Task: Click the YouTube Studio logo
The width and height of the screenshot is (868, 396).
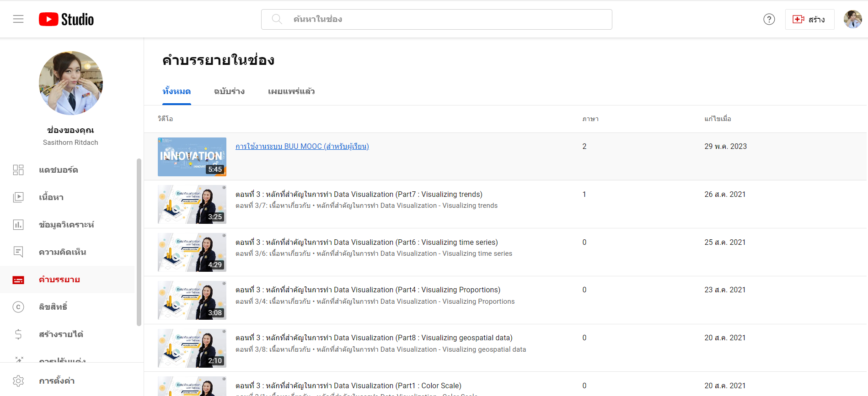Action: tap(66, 19)
